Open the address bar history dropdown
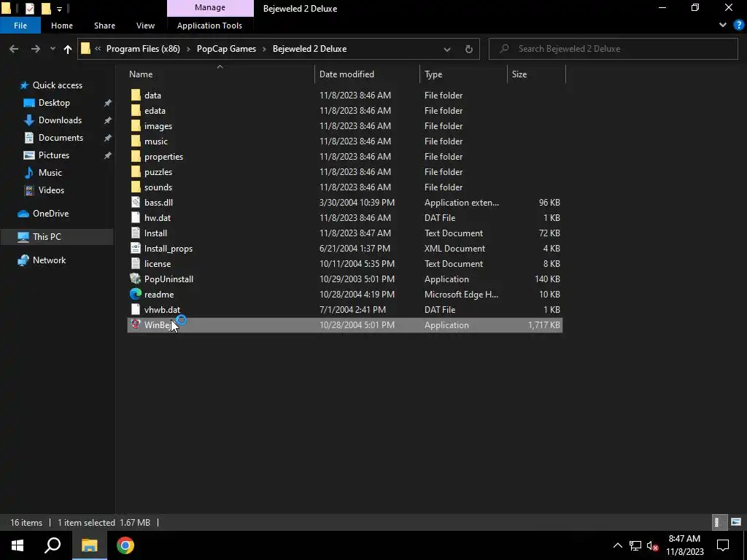Viewport: 747px width, 560px height. point(447,49)
